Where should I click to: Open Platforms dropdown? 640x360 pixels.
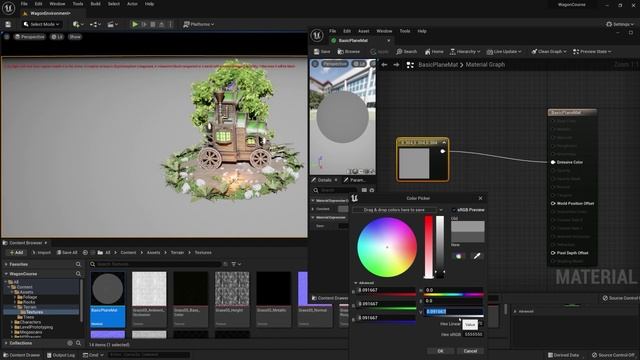[x=199, y=24]
